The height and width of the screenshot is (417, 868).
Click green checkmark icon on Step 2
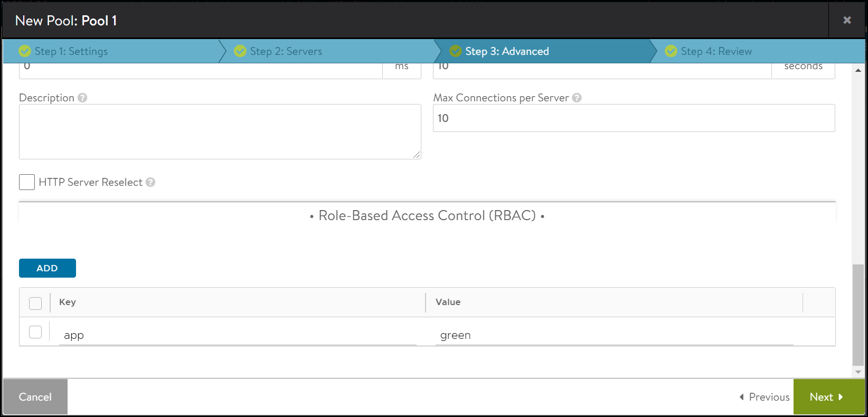click(x=240, y=51)
